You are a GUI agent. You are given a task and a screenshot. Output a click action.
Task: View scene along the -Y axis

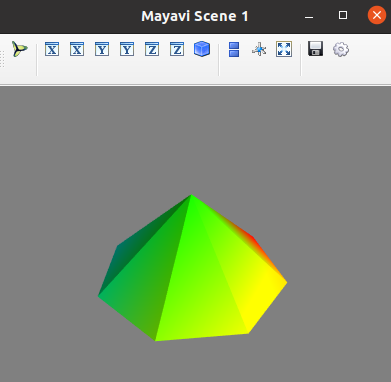tap(102, 49)
